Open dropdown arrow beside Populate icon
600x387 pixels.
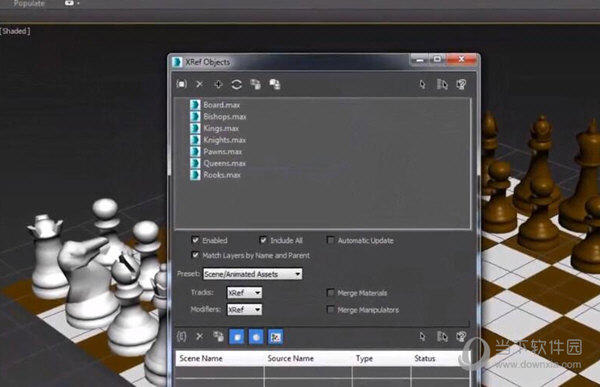[78, 3]
